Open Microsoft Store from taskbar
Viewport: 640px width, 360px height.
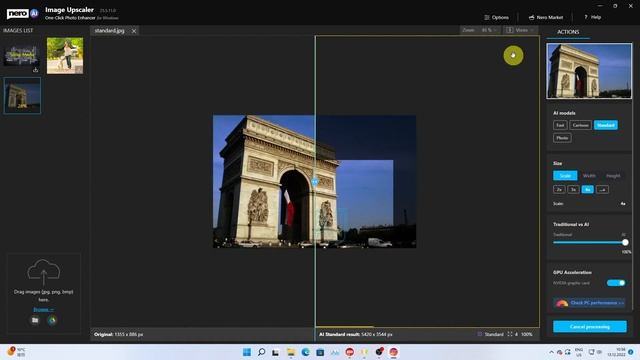point(320,352)
